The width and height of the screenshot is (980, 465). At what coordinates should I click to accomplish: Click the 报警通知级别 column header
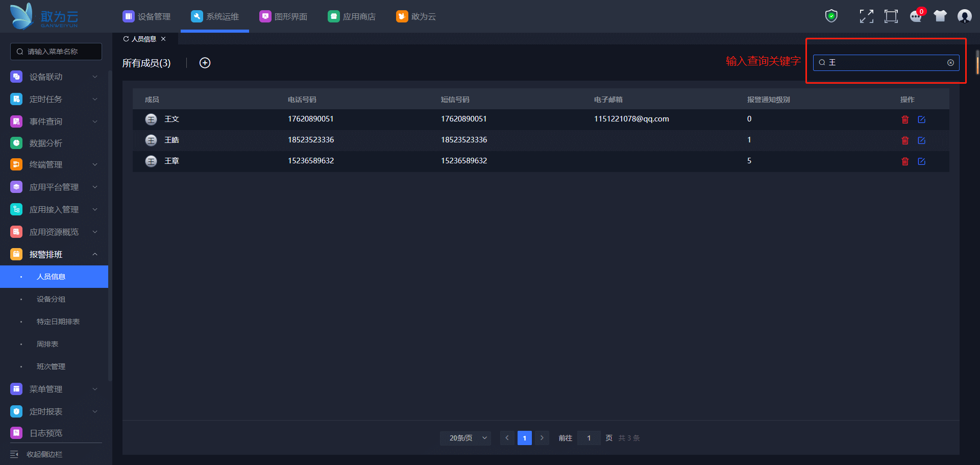pyautogui.click(x=769, y=100)
